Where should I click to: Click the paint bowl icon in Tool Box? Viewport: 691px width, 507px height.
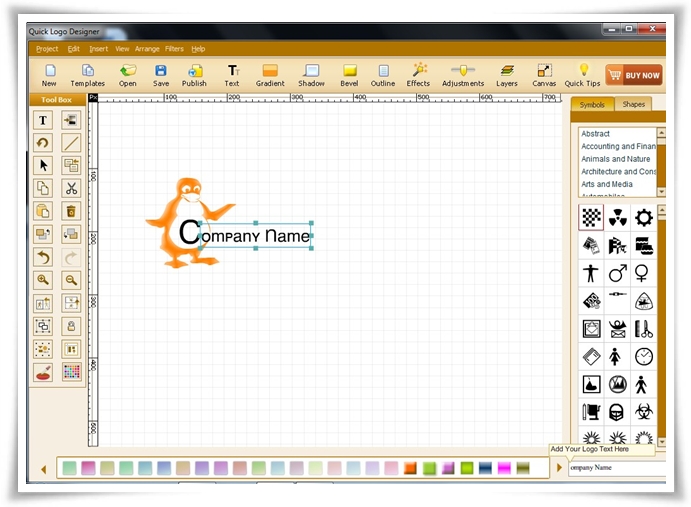click(43, 373)
